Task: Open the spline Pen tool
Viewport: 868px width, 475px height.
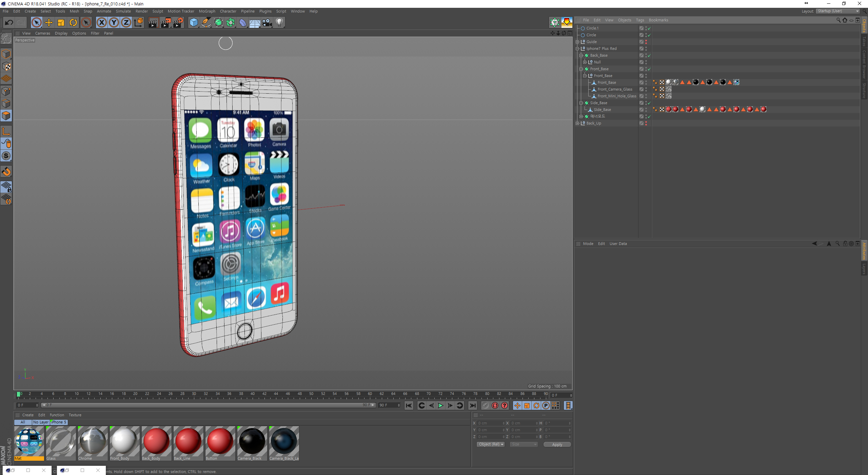Action: 206,23
